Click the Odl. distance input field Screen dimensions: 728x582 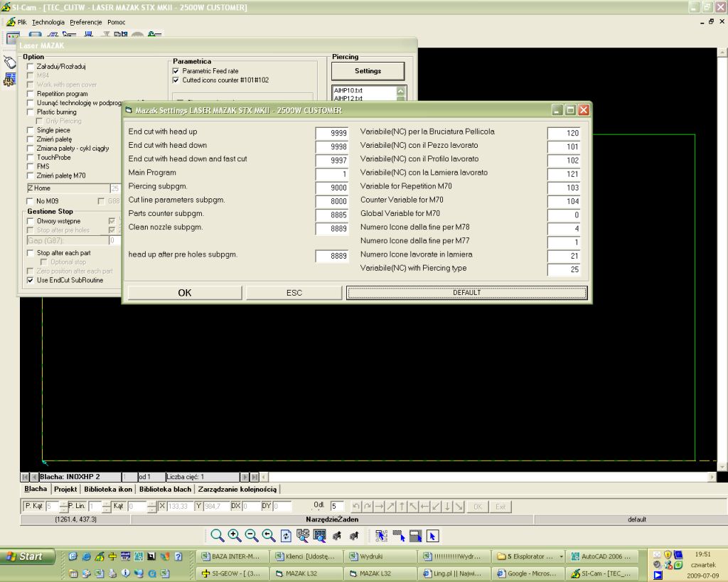click(337, 507)
